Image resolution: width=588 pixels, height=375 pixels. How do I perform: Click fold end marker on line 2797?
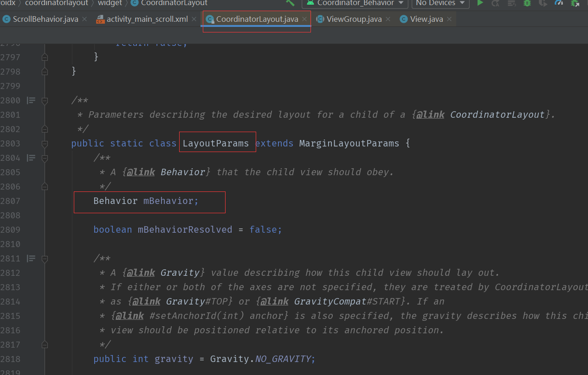(x=45, y=57)
